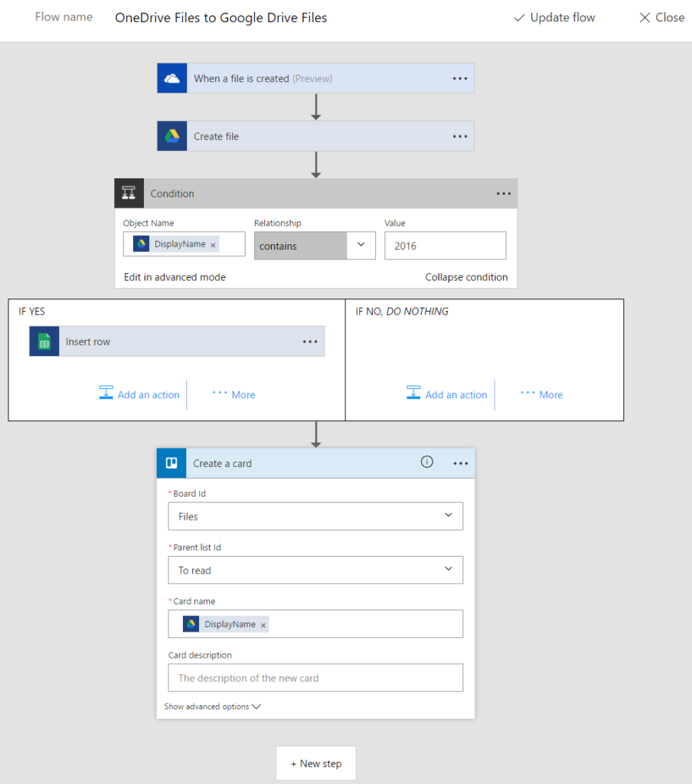Click the OneDrive cloud icon on trigger step
This screenshot has height=784, width=692.
(172, 79)
